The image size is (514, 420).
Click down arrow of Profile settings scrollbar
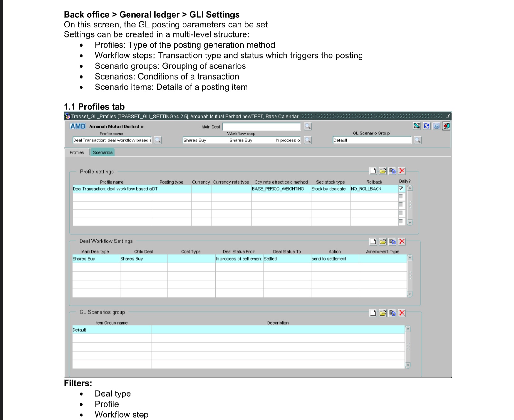410,222
